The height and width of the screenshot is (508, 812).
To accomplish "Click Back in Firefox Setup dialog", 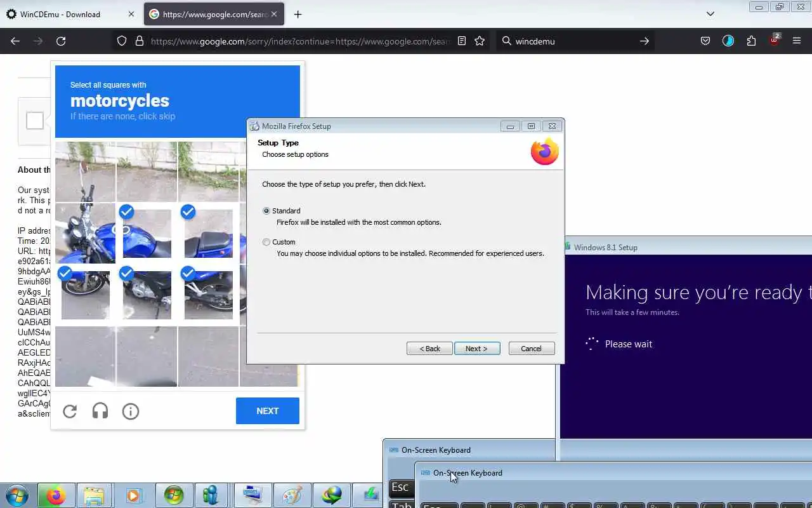I will pos(429,349).
